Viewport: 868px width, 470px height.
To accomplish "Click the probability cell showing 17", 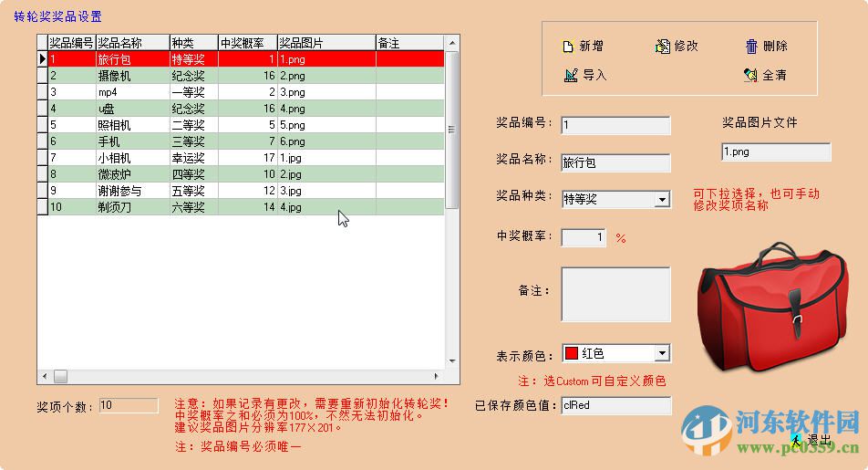I will click(247, 158).
